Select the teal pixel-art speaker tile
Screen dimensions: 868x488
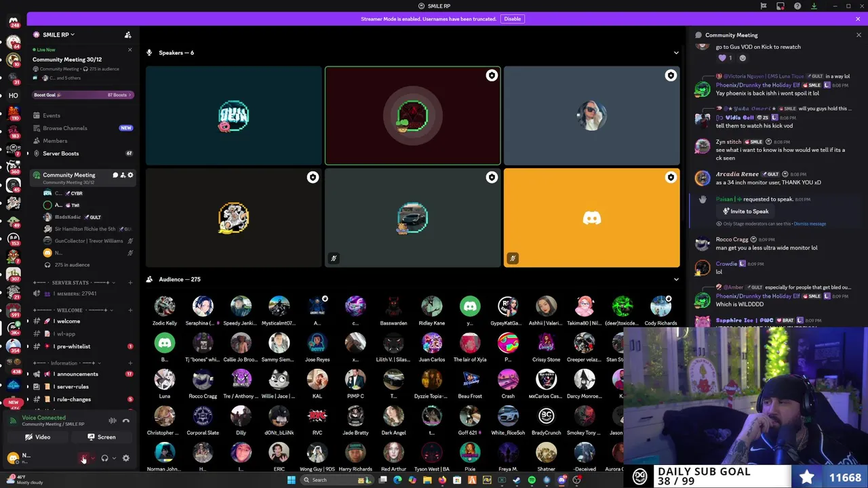click(x=234, y=116)
